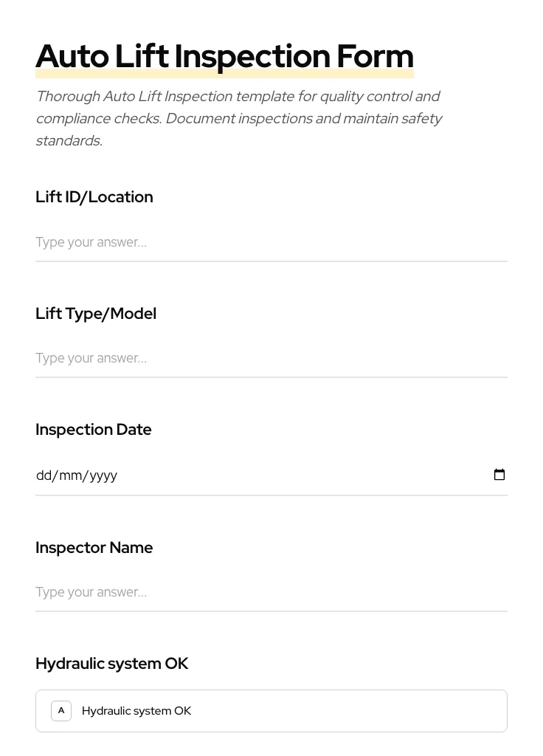Click the "Type your answer" placeholder under Lift ID/Location
This screenshot has height=756, width=543.
point(91,242)
